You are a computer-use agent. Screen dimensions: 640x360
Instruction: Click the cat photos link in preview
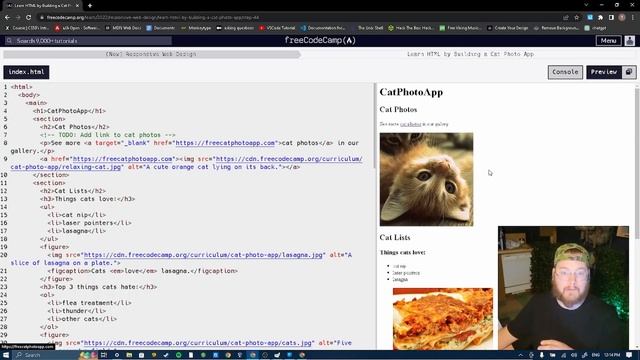coord(410,124)
